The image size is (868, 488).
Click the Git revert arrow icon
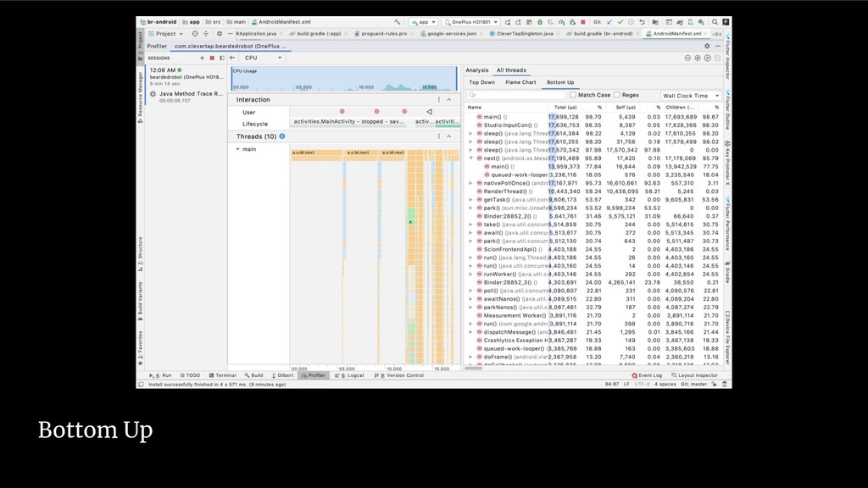pos(643,22)
